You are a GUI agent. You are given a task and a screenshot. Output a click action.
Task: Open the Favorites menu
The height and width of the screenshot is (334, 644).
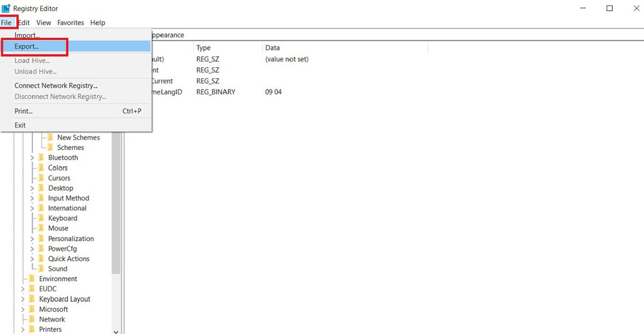(70, 23)
